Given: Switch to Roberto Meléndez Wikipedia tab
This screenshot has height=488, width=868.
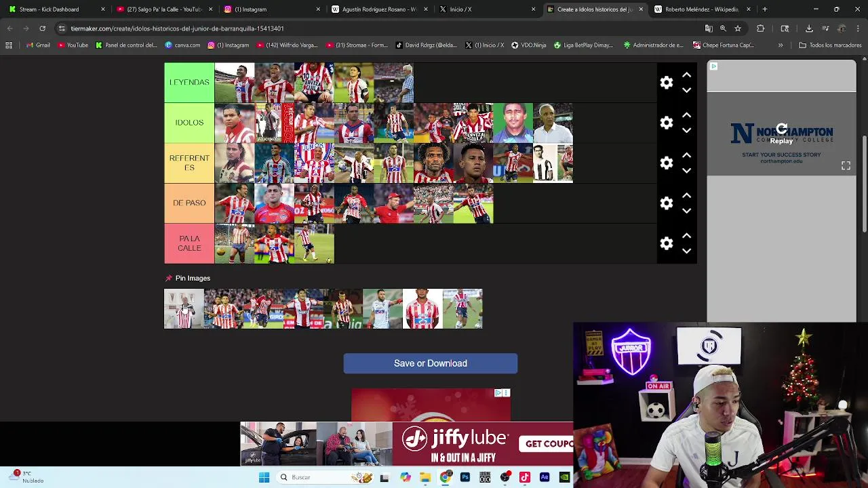Looking at the screenshot, I should click(701, 9).
